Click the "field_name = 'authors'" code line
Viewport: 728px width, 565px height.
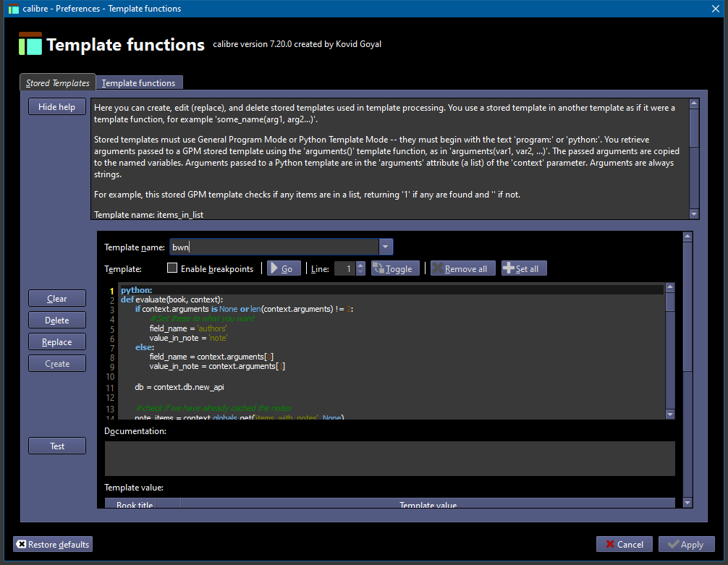point(188,328)
